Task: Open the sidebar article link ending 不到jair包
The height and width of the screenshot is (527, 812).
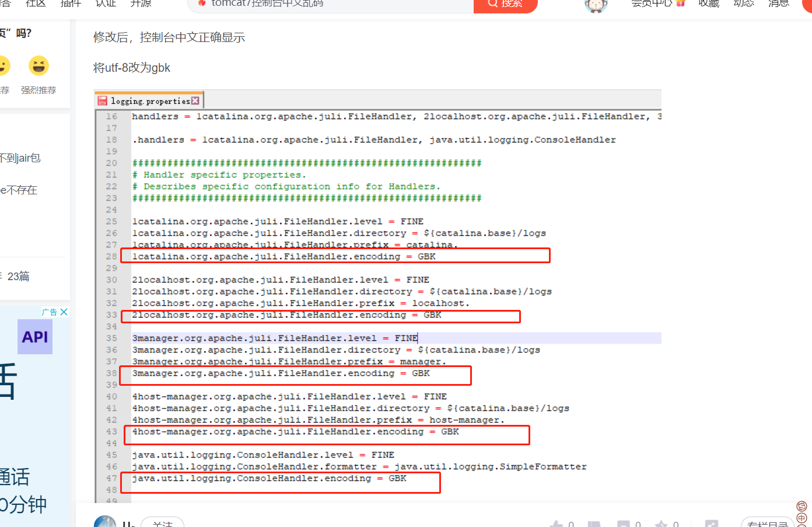Action: 20,158
